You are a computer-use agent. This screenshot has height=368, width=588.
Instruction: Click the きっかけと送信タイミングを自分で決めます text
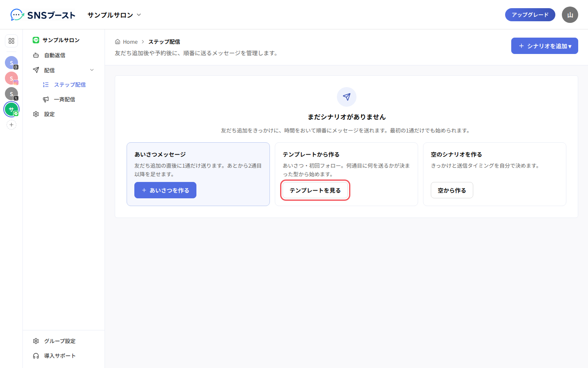(x=486, y=166)
